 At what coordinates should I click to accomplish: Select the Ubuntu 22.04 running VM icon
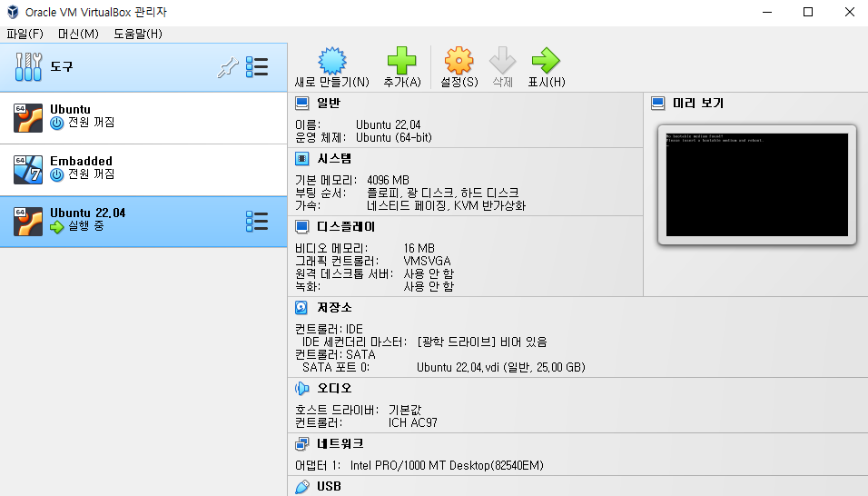point(28,222)
